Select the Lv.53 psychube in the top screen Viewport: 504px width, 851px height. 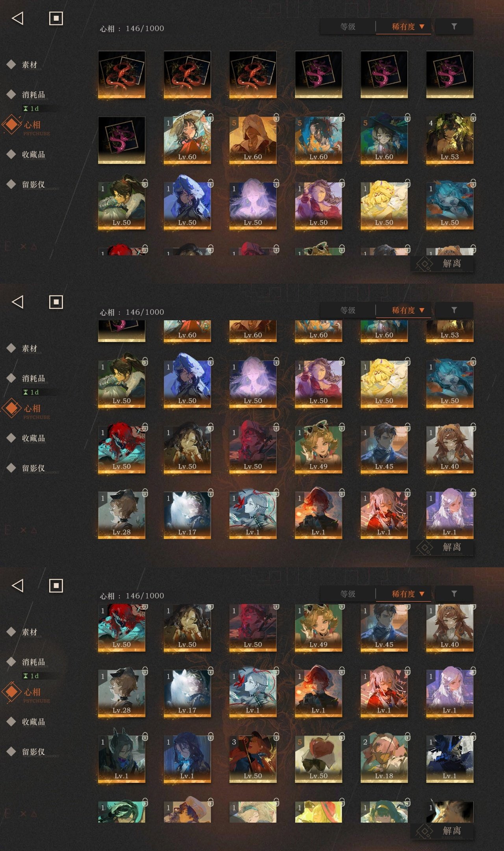point(450,140)
